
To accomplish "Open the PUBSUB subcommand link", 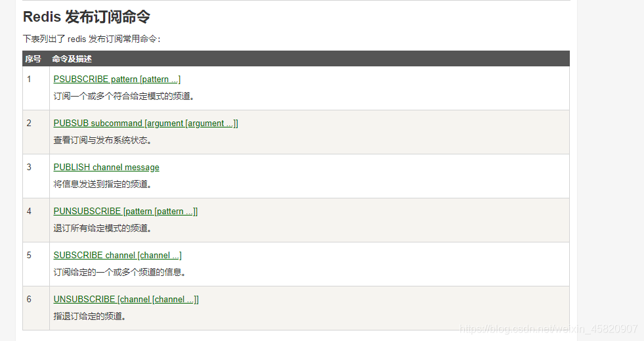I will click(x=146, y=124).
